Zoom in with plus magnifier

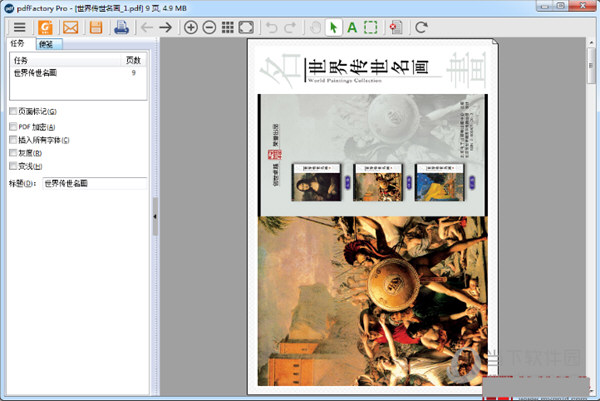(191, 27)
